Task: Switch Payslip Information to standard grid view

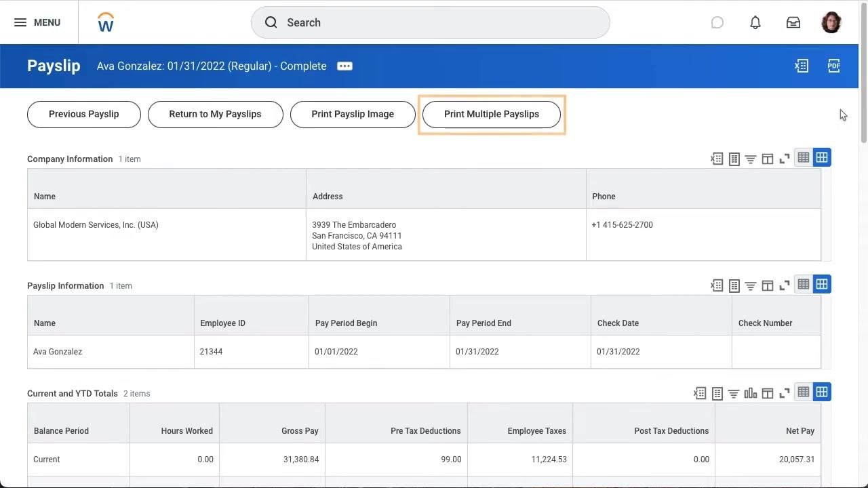Action: [x=822, y=284]
